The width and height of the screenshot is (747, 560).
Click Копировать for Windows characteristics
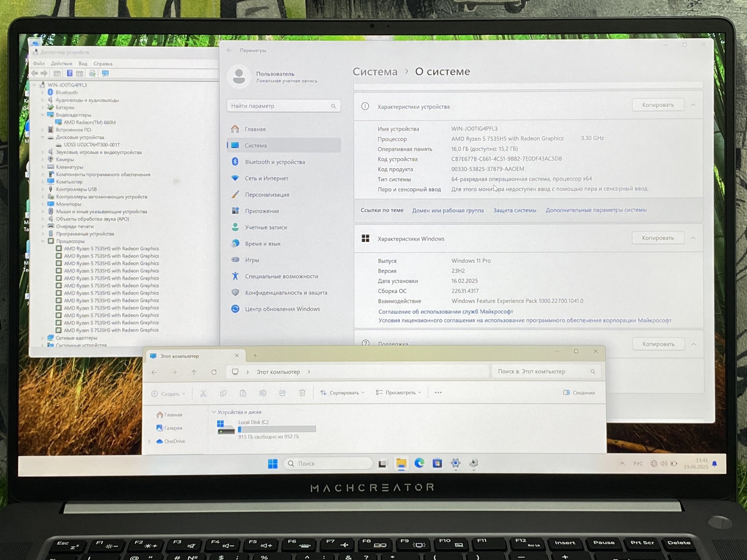pyautogui.click(x=658, y=238)
